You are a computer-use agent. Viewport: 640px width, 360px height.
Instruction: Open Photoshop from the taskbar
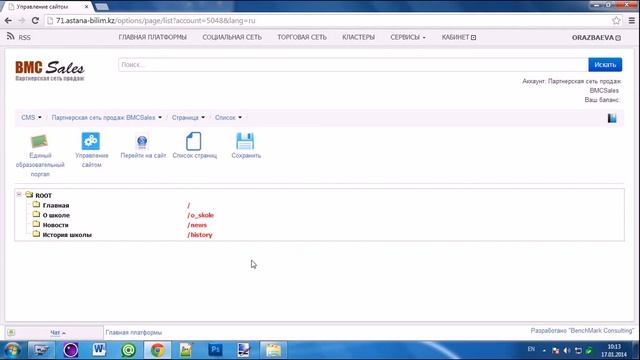[x=215, y=350]
